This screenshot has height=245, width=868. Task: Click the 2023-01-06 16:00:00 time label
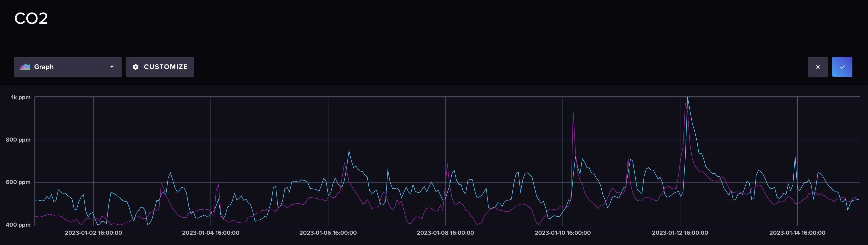coord(328,232)
